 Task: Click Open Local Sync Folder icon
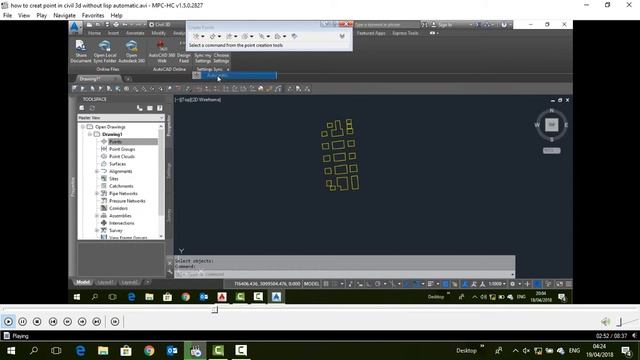pos(105,51)
